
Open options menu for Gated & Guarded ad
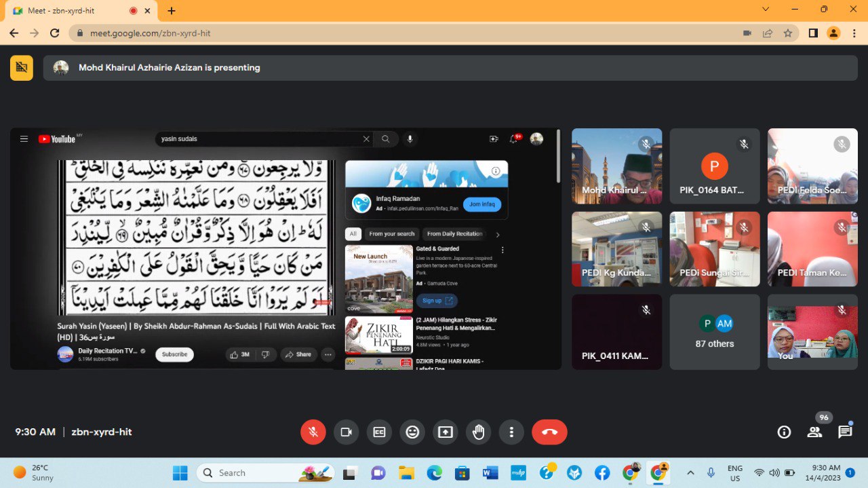point(502,250)
